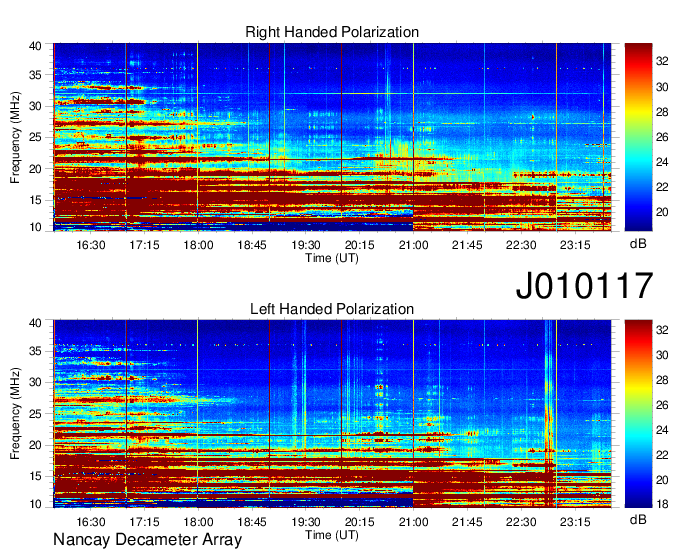Click 20:15 tick on lower time axis
This screenshot has width=680, height=552.
360,522
